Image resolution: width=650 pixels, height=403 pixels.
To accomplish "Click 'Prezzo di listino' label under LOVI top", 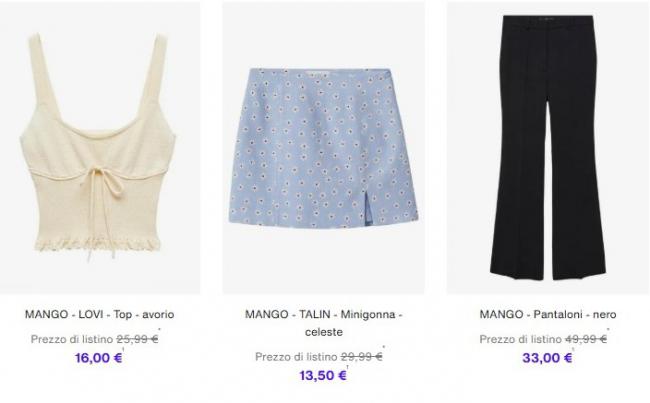I will click(72, 339).
